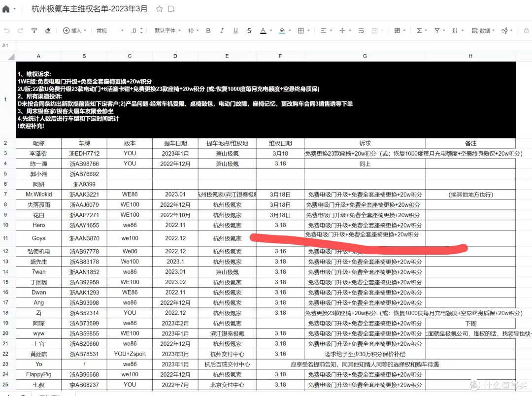The width and height of the screenshot is (532, 396).
Task: Open the 数据 data menu
Action: pos(483,31)
